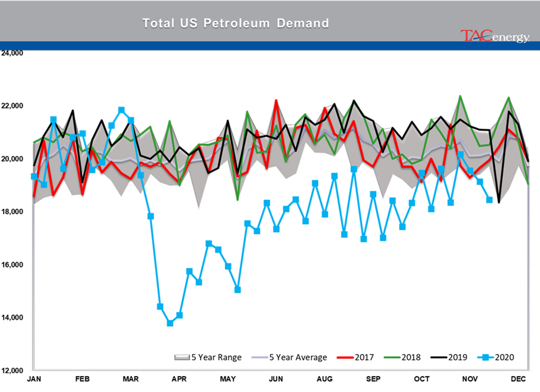Click the APR x-axis label
Viewport: 540px width, 392px height.
pyautogui.click(x=179, y=379)
